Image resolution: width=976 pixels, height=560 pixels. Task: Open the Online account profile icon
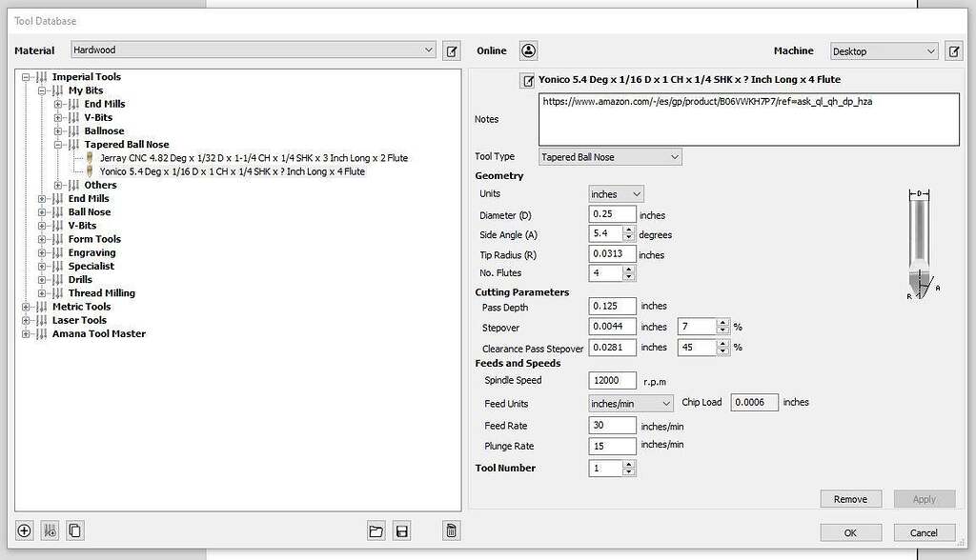(529, 50)
